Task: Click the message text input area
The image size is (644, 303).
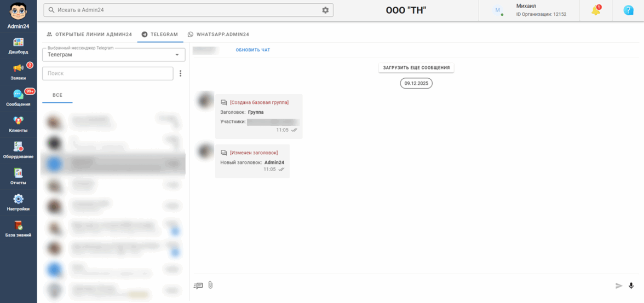Action: pyautogui.click(x=413, y=285)
